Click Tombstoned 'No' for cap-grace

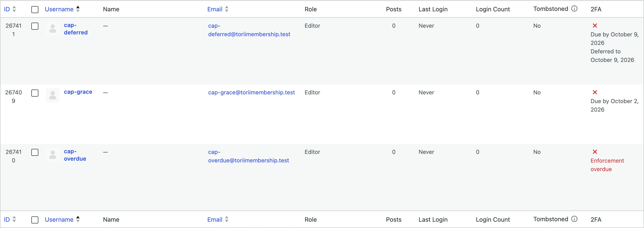pos(537,92)
